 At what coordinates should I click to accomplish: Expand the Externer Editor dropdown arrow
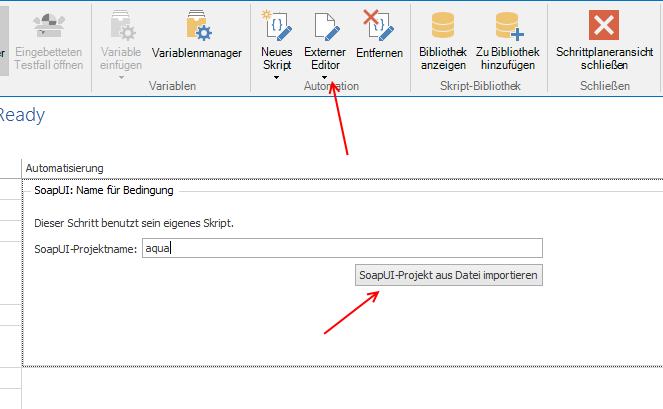[x=325, y=77]
